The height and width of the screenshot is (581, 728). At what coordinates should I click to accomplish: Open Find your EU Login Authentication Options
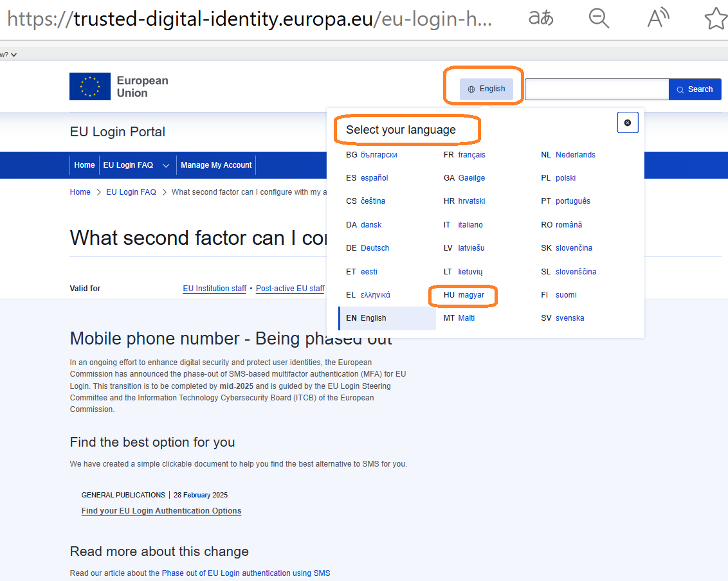click(161, 511)
